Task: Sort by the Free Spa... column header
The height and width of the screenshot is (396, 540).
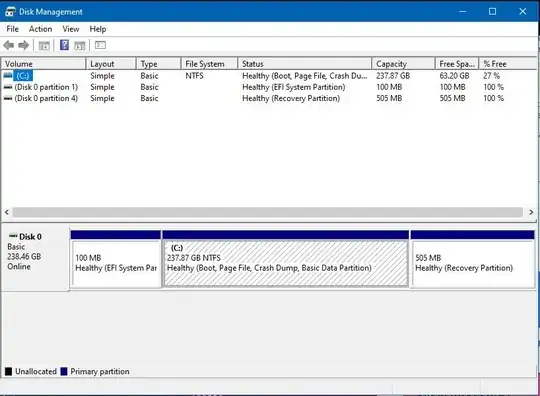Action: (457, 64)
